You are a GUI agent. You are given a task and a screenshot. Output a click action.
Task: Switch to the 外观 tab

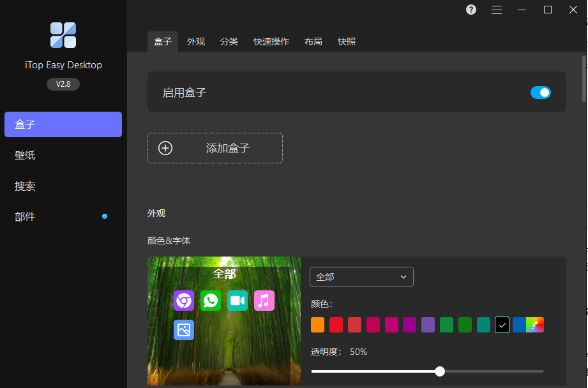(x=195, y=41)
